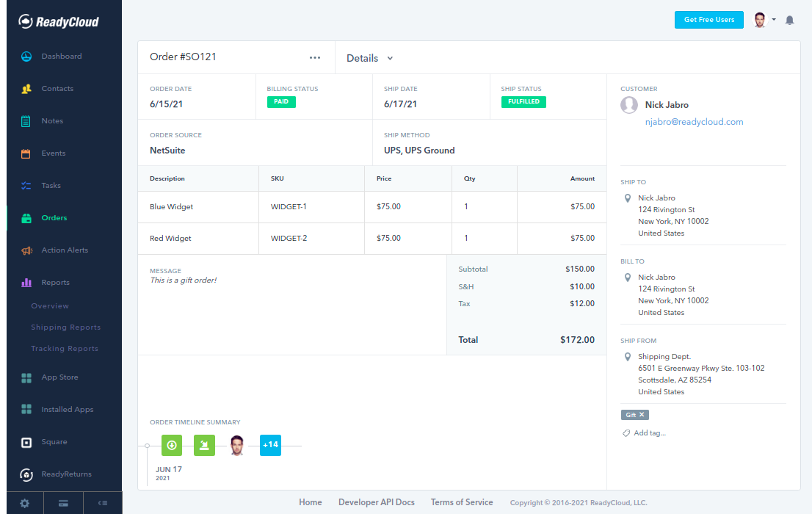Open the Dashboard sidebar icon
The image size is (812, 514).
coord(26,57)
